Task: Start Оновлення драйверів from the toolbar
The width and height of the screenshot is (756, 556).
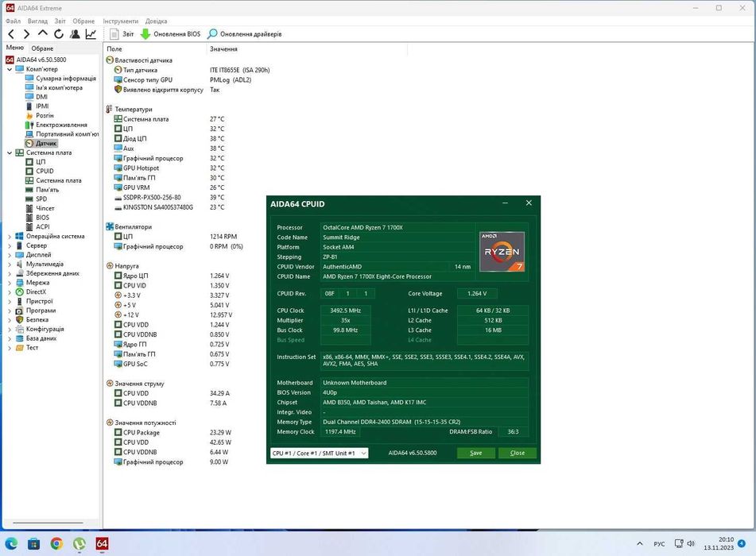Action: click(x=244, y=34)
